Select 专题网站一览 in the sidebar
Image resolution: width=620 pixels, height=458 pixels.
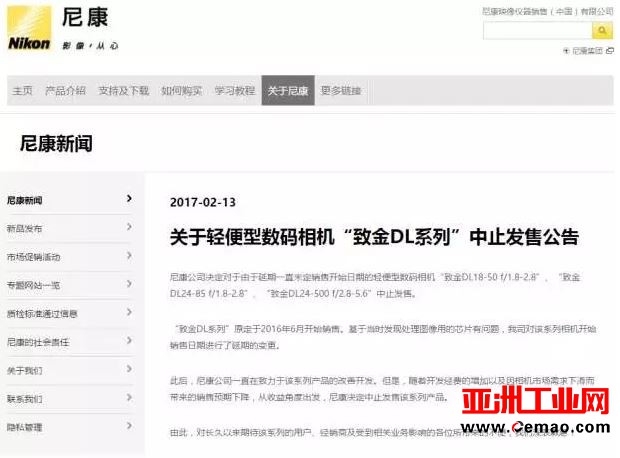click(34, 285)
